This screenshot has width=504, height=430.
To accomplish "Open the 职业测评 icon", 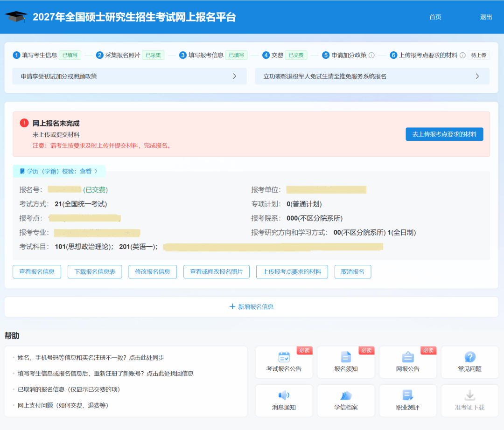I will 408,395.
